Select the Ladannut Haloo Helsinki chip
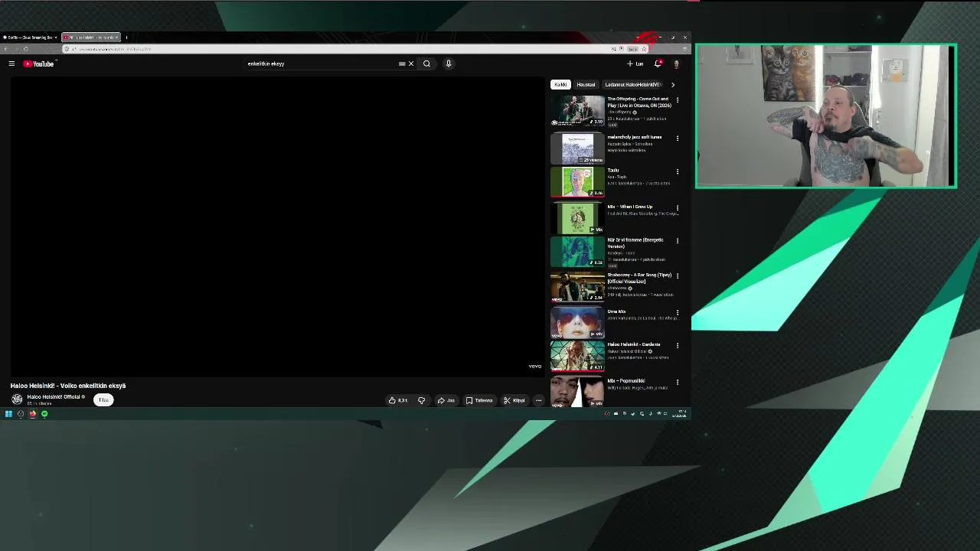Viewport: 980px width, 551px height. [632, 84]
